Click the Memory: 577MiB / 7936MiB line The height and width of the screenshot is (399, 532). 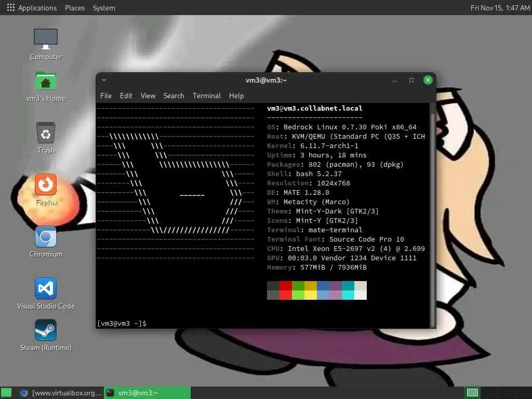317,268
